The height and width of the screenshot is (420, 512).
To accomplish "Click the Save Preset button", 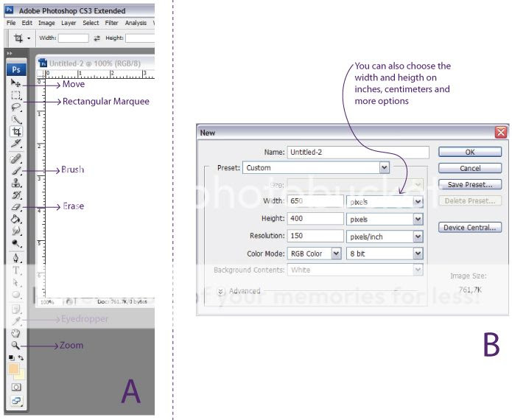I will [x=470, y=184].
